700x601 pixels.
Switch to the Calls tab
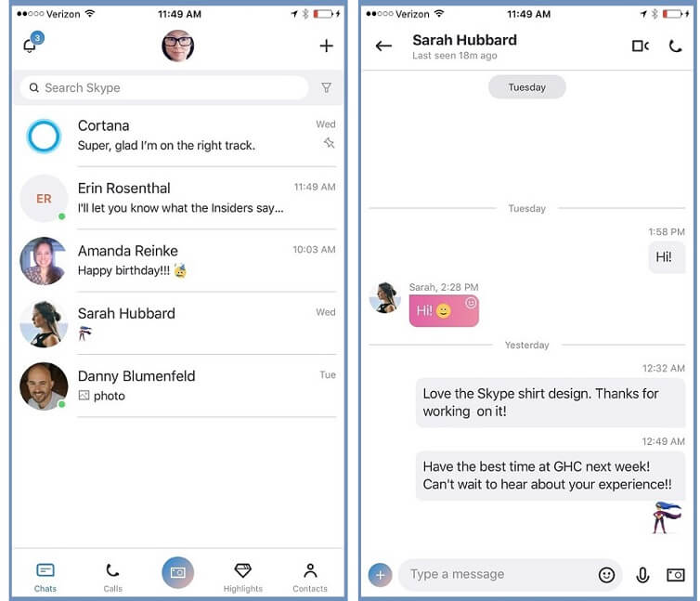tap(112, 578)
